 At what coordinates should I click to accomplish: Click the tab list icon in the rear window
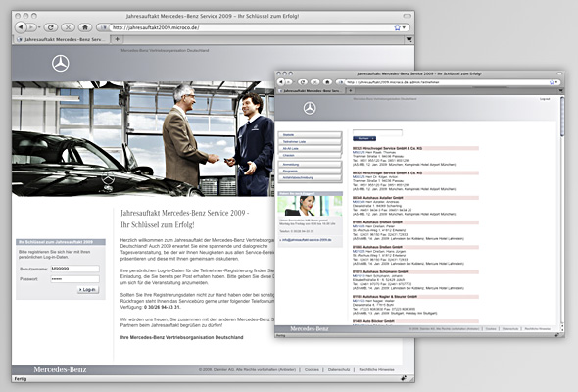pos(409,39)
